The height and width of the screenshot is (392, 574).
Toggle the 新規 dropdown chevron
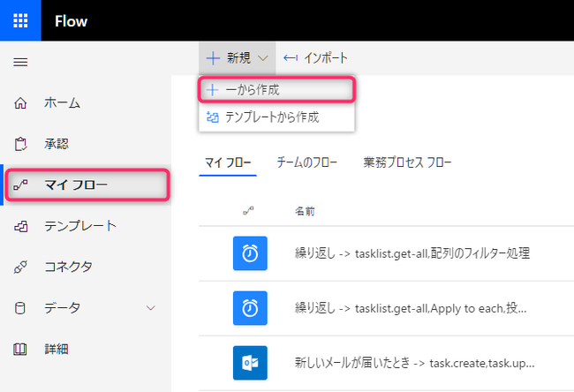coord(263,58)
